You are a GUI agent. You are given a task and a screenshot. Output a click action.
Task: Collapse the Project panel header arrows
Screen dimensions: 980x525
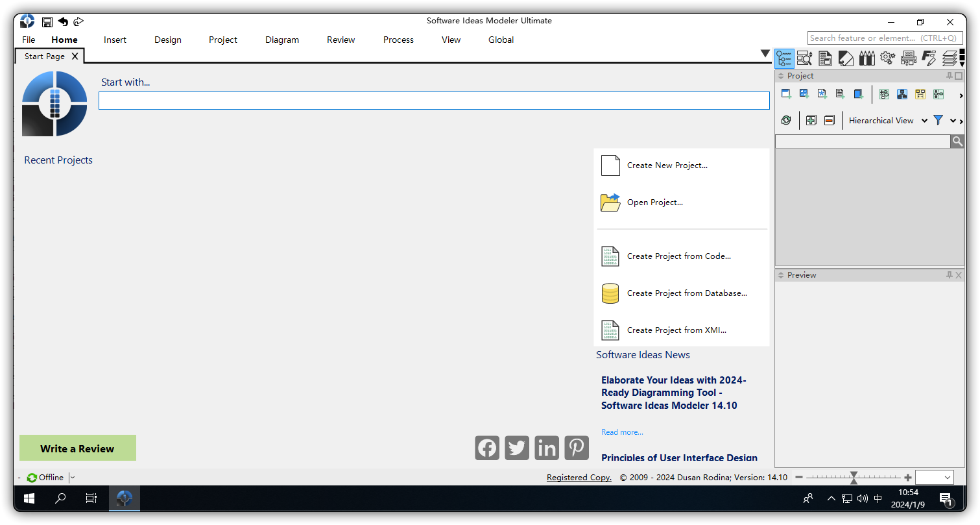tap(781, 76)
